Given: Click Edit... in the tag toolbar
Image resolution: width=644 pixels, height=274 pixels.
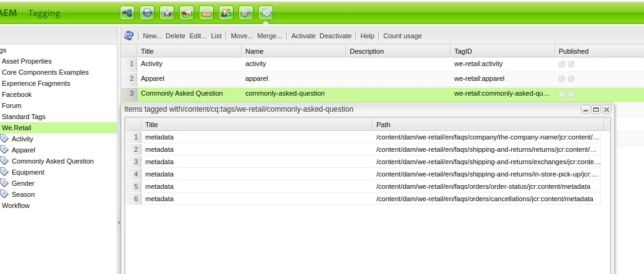Looking at the screenshot, I should tap(198, 36).
